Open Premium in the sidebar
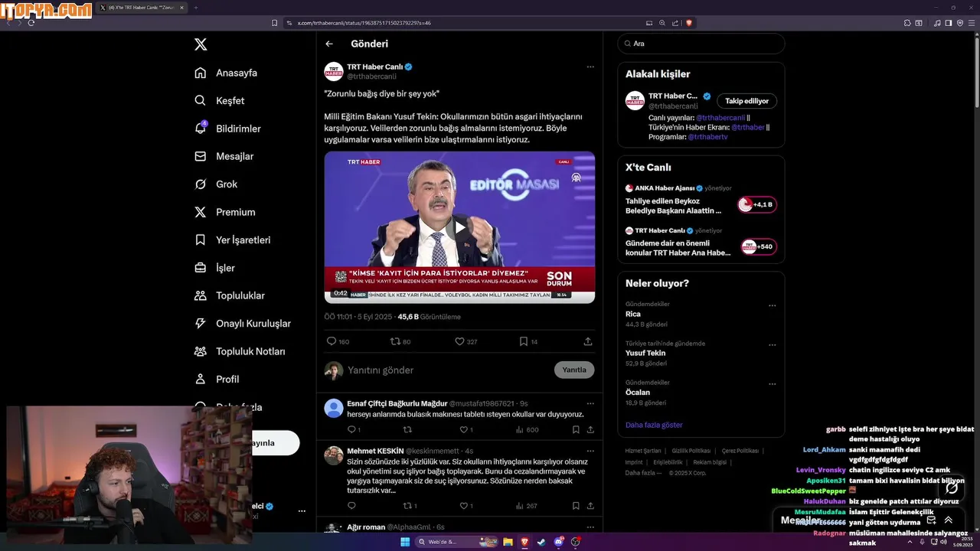 pos(225,212)
